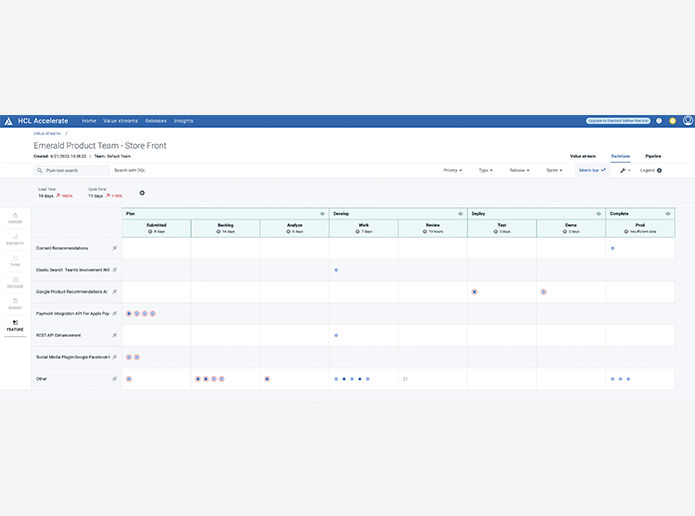695x516 pixels.
Task: Group swimlanes by Priority icon
Action: click(15, 239)
